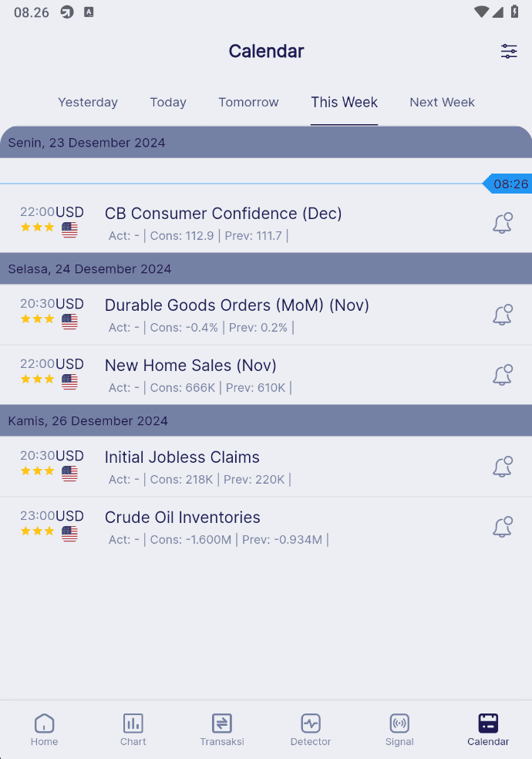The width and height of the screenshot is (532, 759).
Task: Toggle alert bell for CB Consumer Confidence
Action: (503, 223)
